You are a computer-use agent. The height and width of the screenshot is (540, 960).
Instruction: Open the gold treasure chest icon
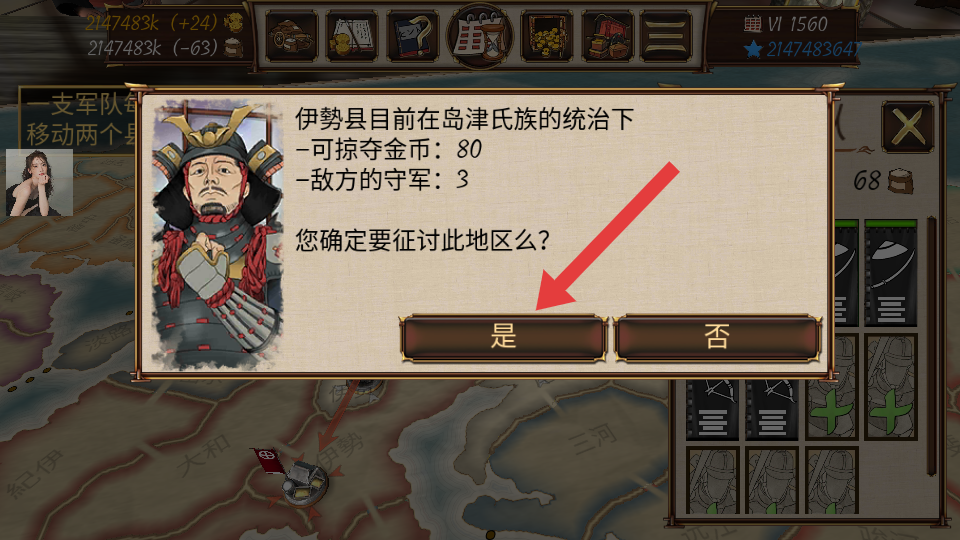pyautogui.click(x=546, y=37)
